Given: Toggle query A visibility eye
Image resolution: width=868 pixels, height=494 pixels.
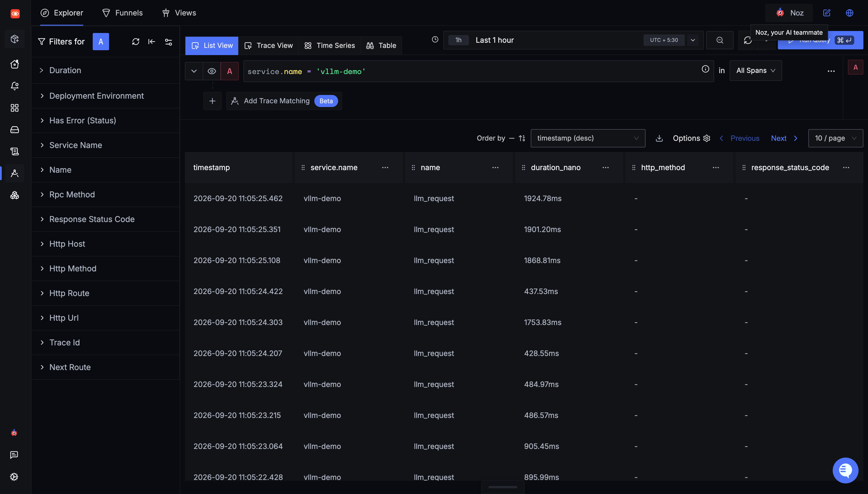Looking at the screenshot, I should pyautogui.click(x=212, y=71).
